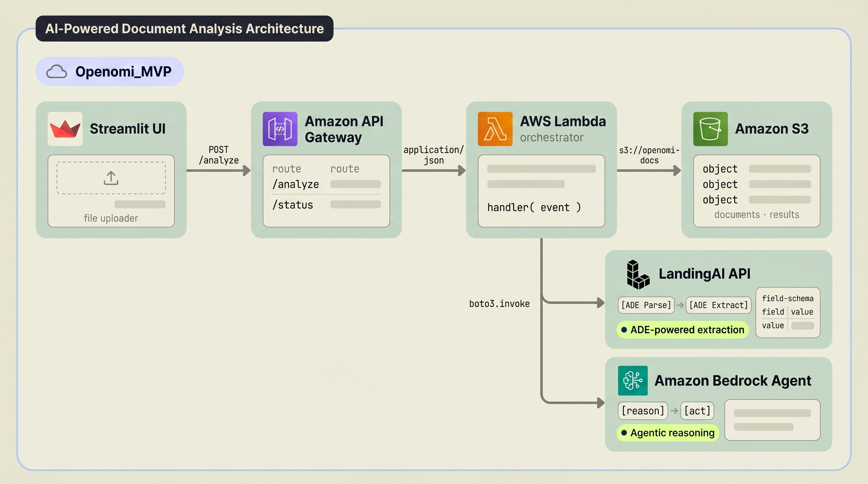Click the small arrow between ADE Parse and Extract
The height and width of the screenshot is (484, 868).
680,305
